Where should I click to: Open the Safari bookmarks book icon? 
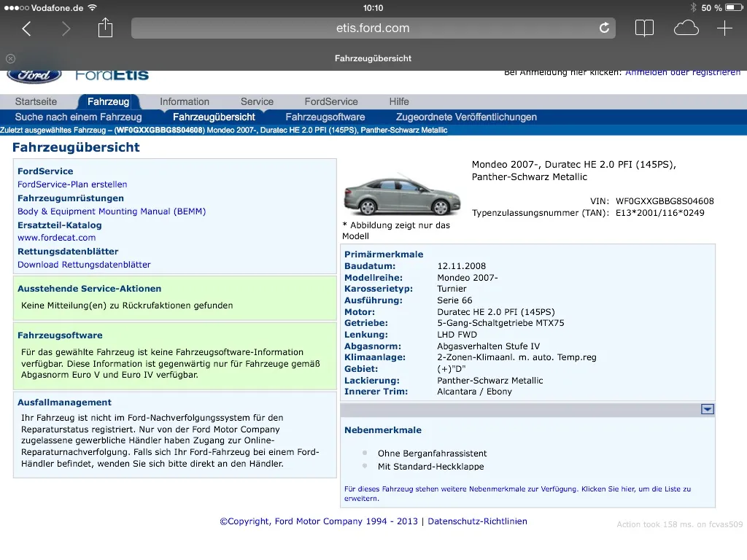click(x=644, y=28)
